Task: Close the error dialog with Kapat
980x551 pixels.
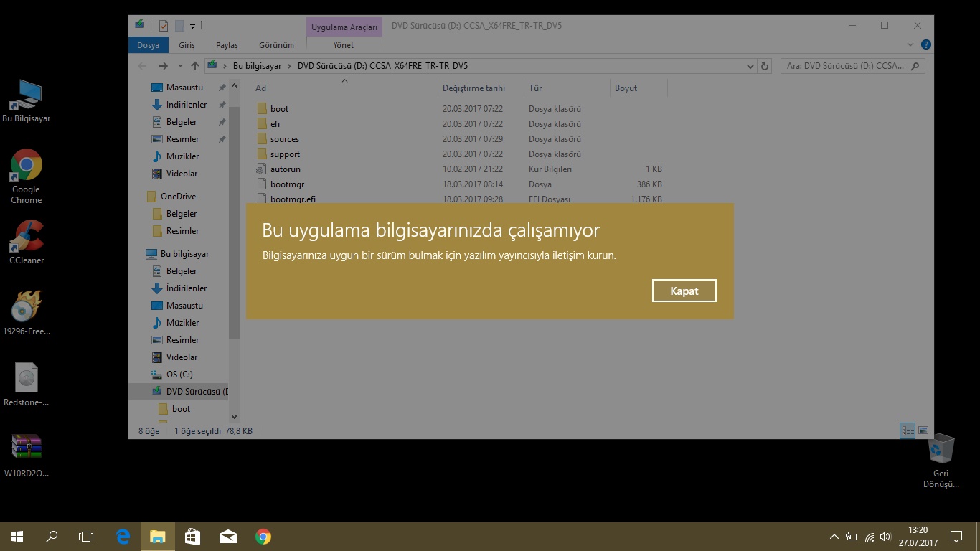Action: coord(684,291)
